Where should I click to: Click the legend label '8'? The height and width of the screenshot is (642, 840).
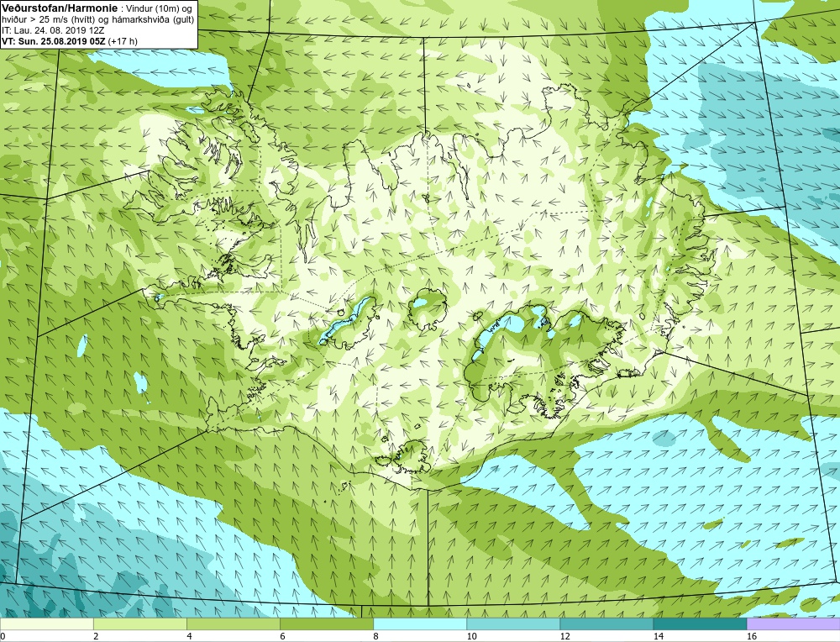point(375,636)
